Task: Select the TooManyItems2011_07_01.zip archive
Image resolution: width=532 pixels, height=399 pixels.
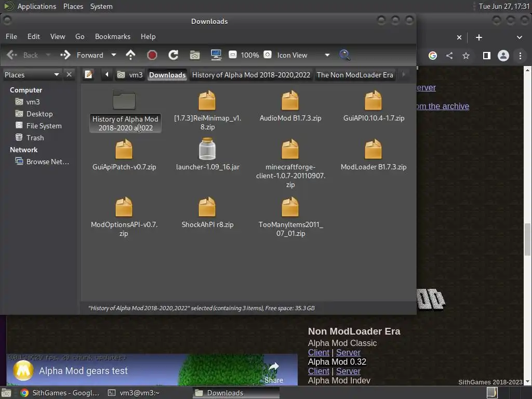Action: pos(290,207)
